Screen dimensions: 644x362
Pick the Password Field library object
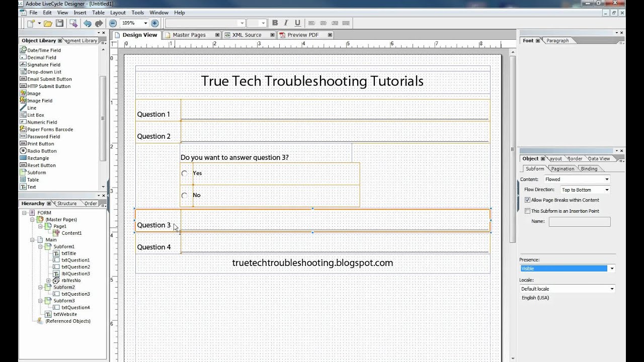[40, 136]
